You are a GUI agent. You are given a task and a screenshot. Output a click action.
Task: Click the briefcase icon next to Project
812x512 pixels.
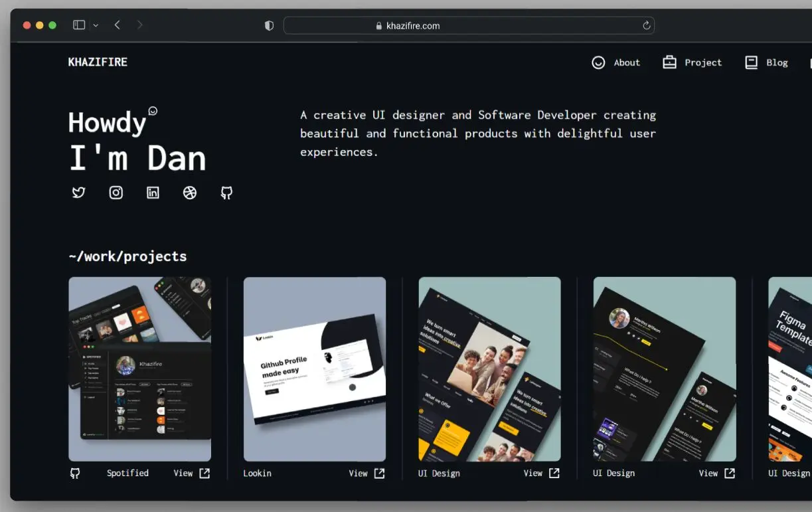point(669,62)
